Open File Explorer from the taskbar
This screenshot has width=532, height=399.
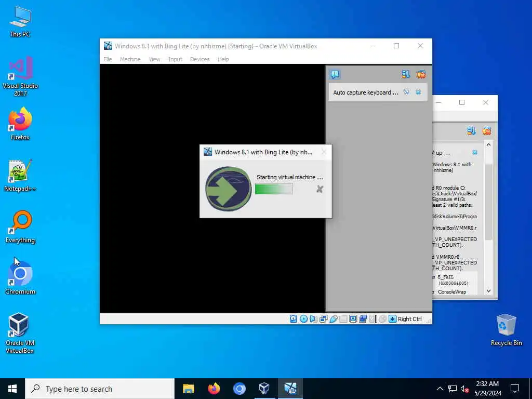coord(188,389)
